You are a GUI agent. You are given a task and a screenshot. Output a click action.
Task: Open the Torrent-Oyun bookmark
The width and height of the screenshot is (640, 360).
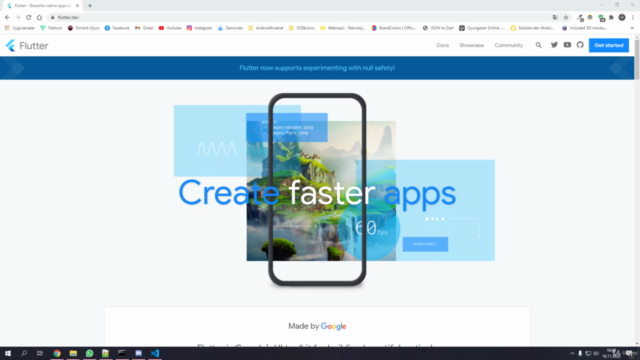pos(83,28)
